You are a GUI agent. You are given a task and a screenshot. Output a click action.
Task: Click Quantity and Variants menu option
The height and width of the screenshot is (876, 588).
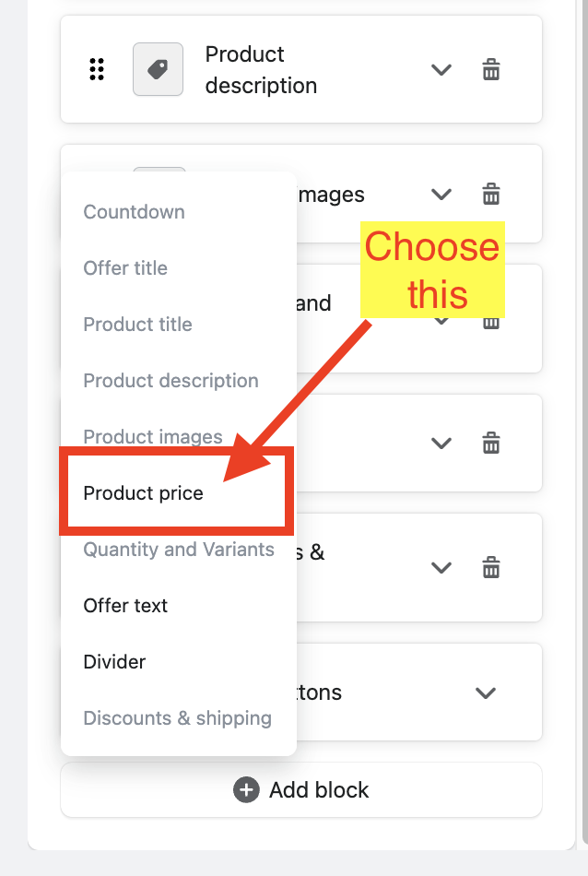179,550
